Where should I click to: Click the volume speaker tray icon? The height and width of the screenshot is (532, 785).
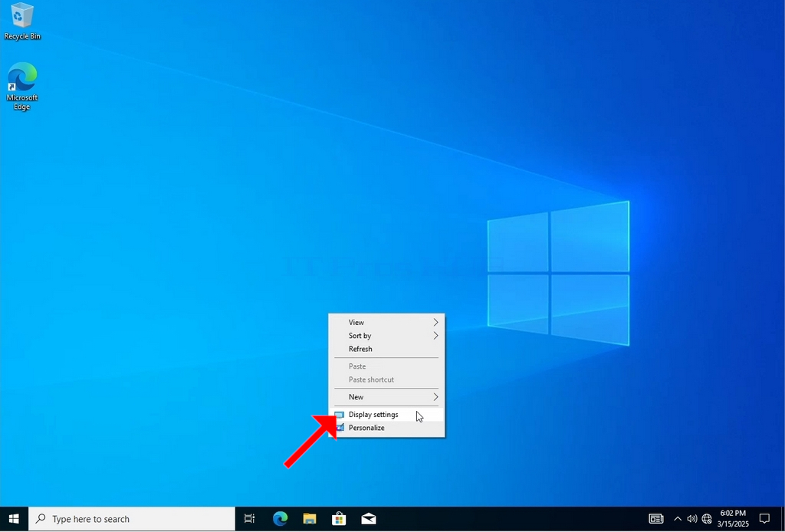pos(692,519)
